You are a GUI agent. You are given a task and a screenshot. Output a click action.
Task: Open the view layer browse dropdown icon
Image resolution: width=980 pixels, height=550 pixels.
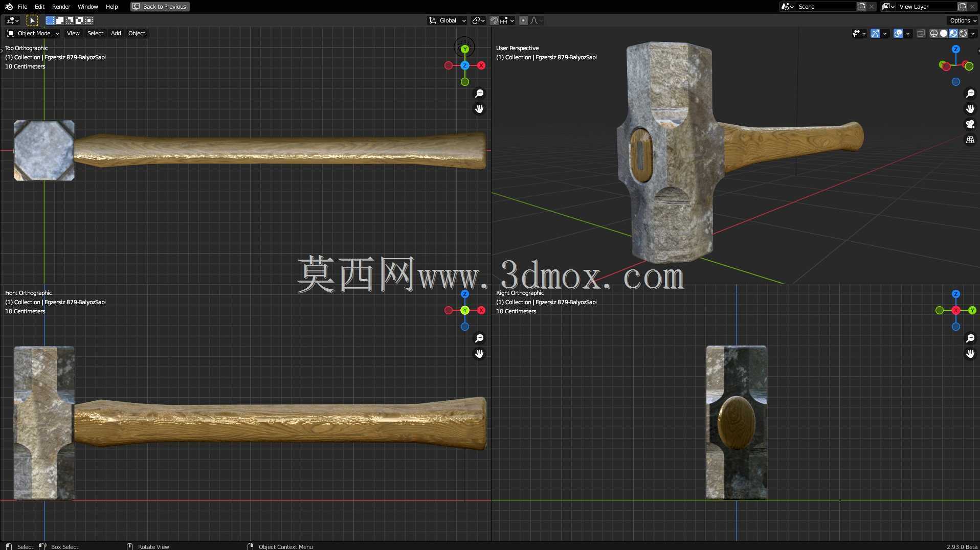point(888,7)
